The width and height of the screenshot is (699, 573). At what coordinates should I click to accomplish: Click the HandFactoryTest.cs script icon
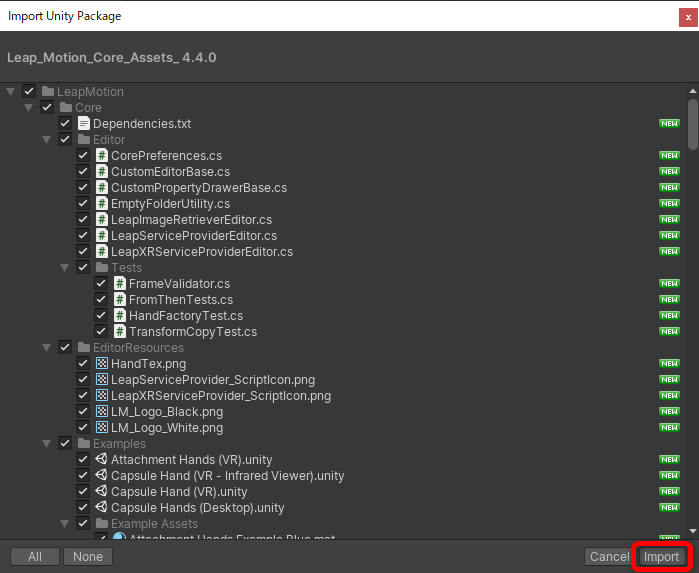(120, 316)
